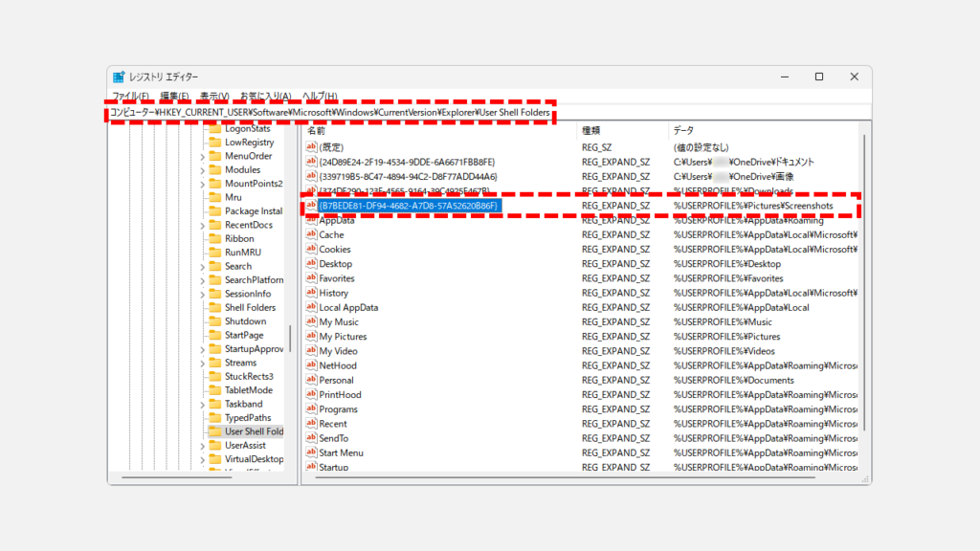Expand the SessionInfo registry key
980x551 pixels.
(202, 295)
